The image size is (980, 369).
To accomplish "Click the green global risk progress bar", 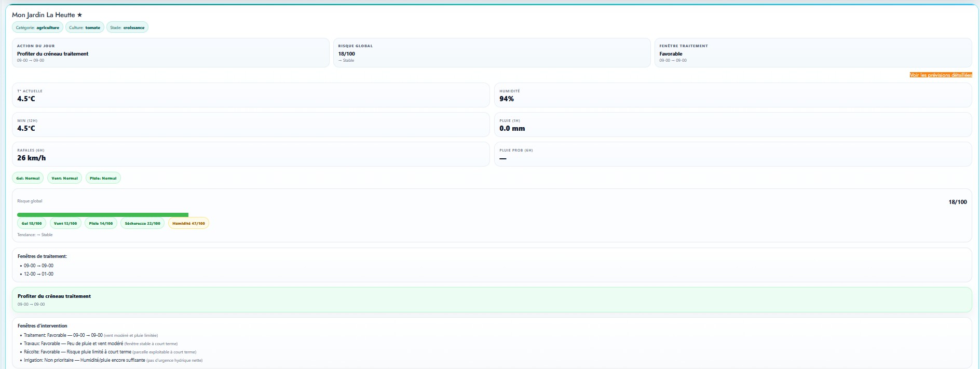I will [x=103, y=215].
